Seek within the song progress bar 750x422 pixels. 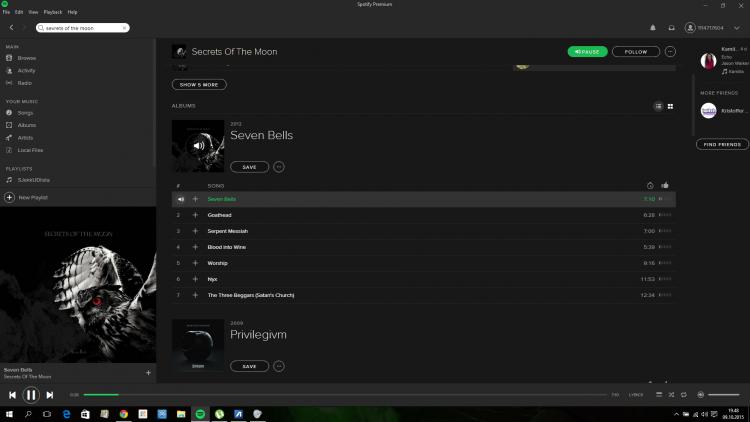(345, 395)
